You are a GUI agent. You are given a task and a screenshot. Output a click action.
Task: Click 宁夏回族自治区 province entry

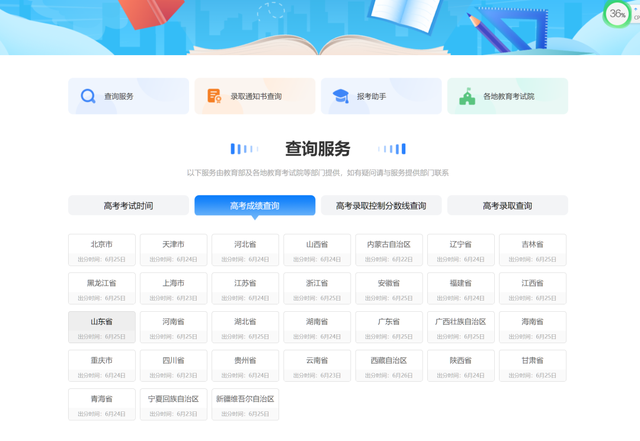(173, 404)
